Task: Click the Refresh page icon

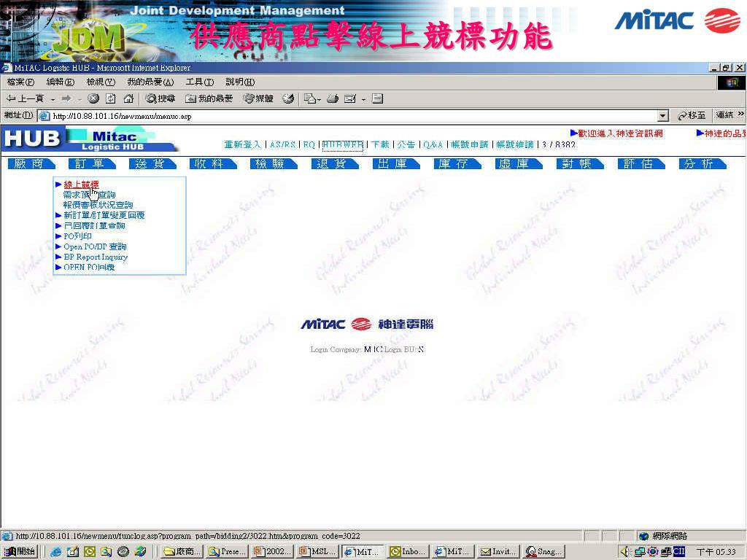Action: click(111, 98)
